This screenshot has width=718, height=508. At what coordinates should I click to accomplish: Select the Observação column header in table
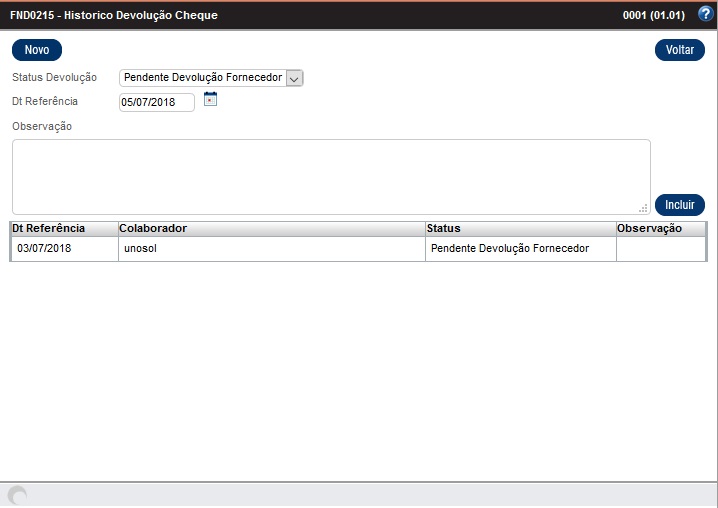click(x=649, y=228)
